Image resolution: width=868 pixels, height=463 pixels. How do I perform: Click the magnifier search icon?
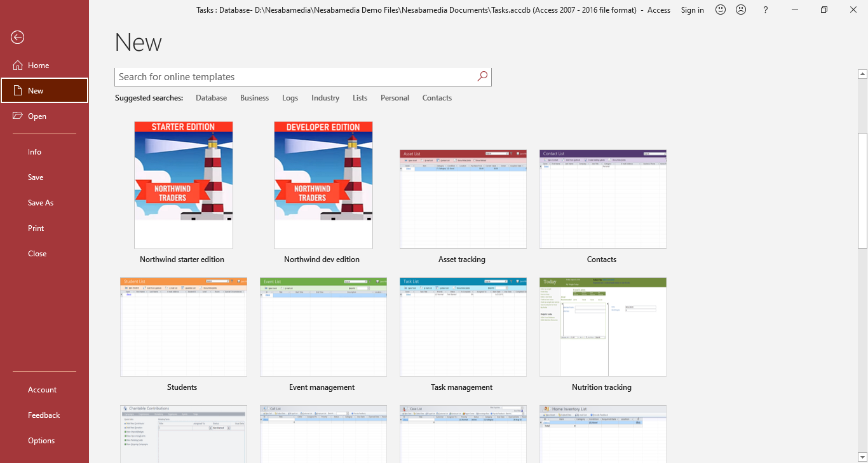(482, 76)
